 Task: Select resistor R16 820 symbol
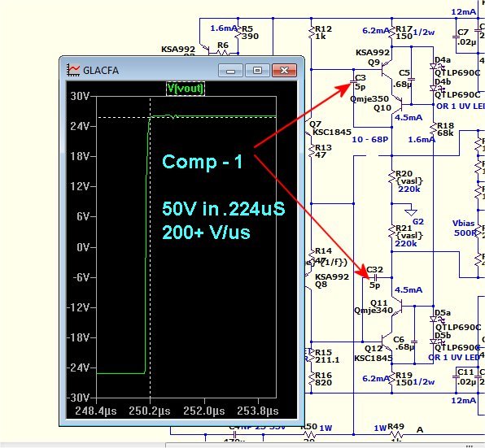pyautogui.click(x=312, y=379)
